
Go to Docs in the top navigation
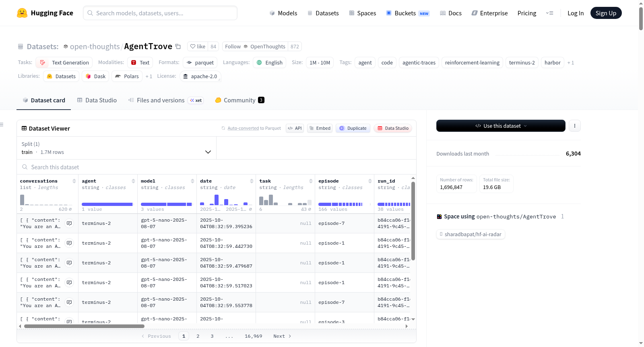point(451,13)
